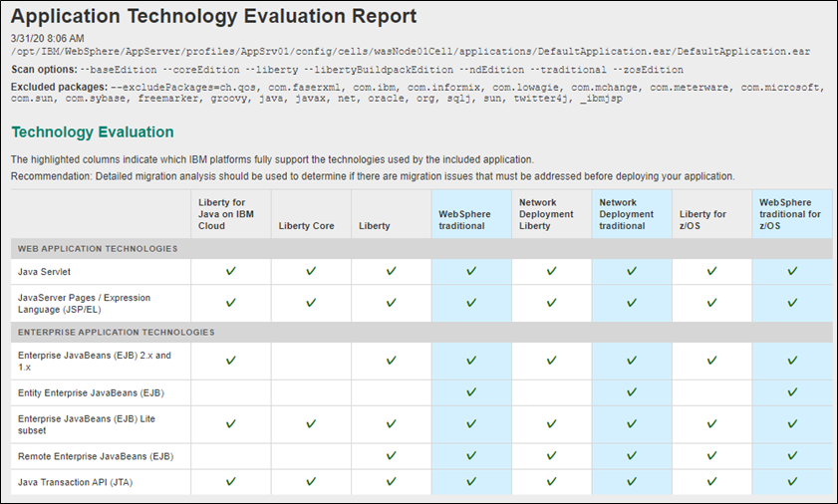Click Remote EJB checkmark under Liberty for z/OS
This screenshot has height=504, width=838.
711,456
